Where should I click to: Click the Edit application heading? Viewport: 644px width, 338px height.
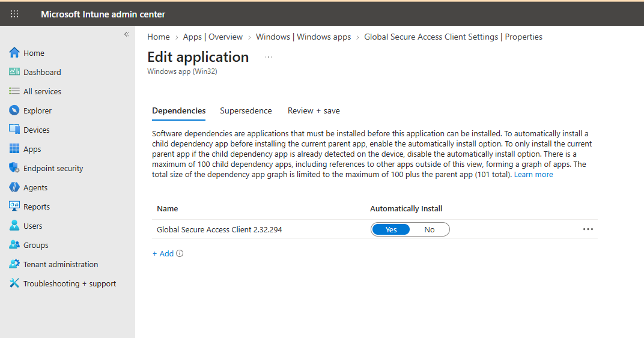(198, 57)
